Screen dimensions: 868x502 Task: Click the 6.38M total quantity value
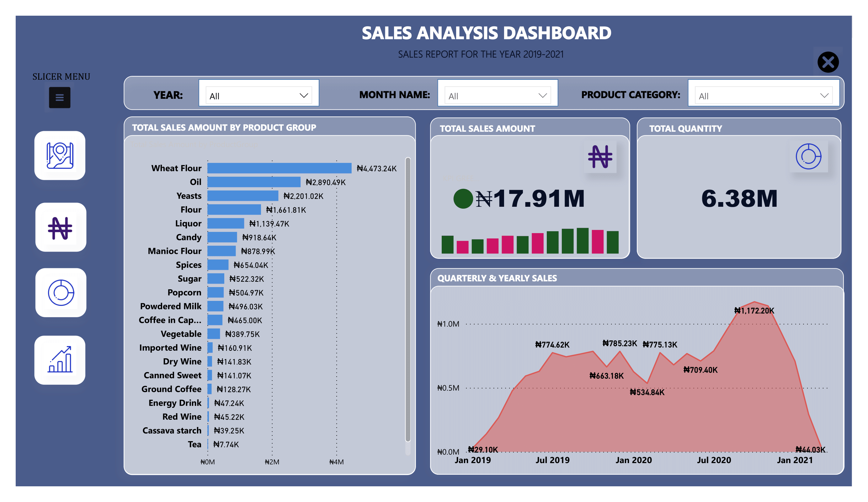[x=739, y=199]
